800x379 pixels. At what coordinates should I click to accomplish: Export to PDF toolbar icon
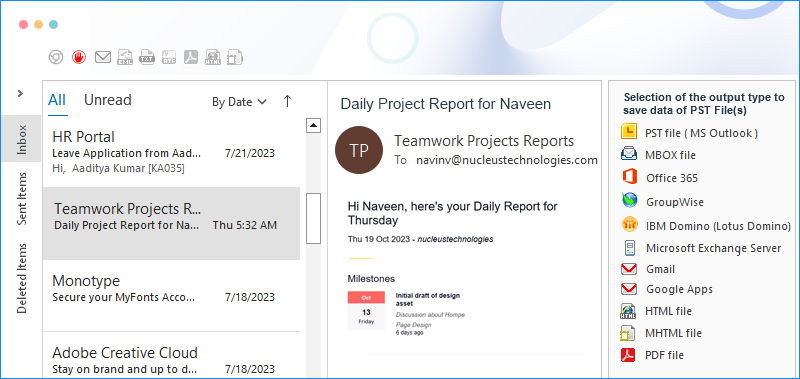(x=191, y=57)
